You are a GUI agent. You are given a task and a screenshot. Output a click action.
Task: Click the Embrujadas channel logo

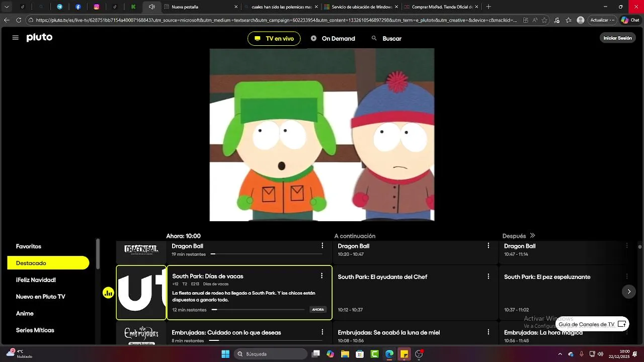point(141,334)
